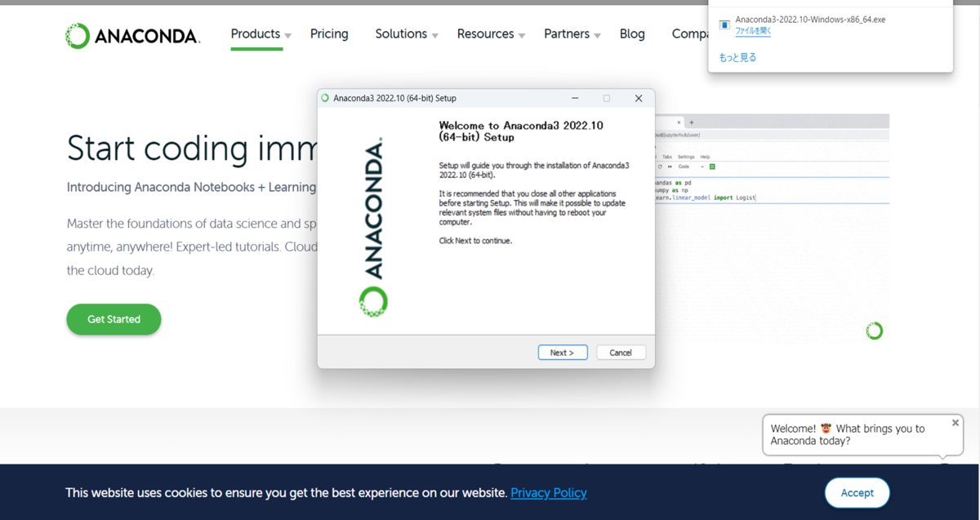Click もっと見る in the downloads popup
The image size is (980, 520).
(x=737, y=57)
